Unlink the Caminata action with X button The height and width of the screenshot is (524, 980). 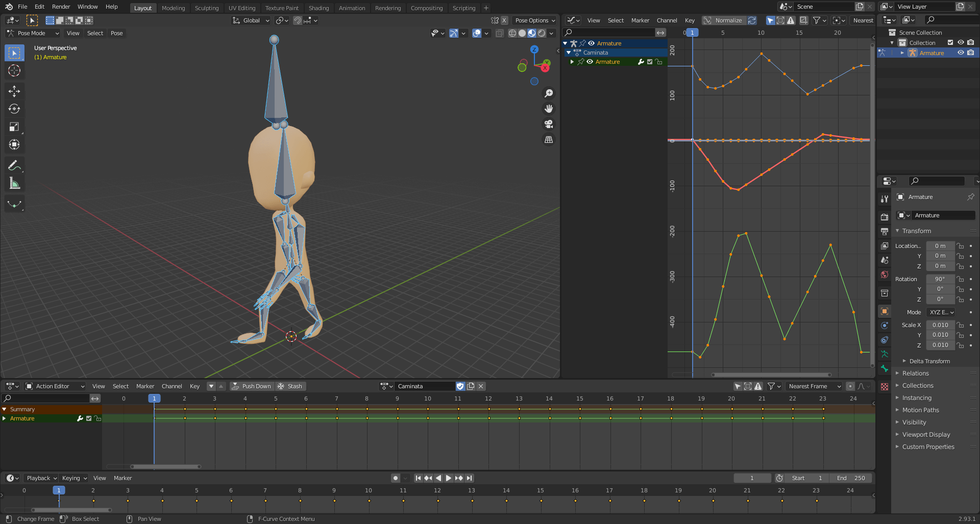pos(481,386)
